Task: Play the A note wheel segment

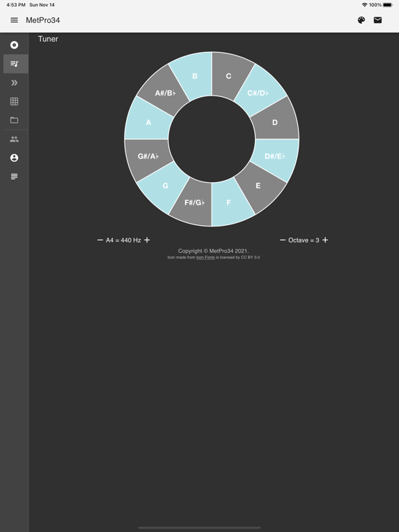Action: 148,123
